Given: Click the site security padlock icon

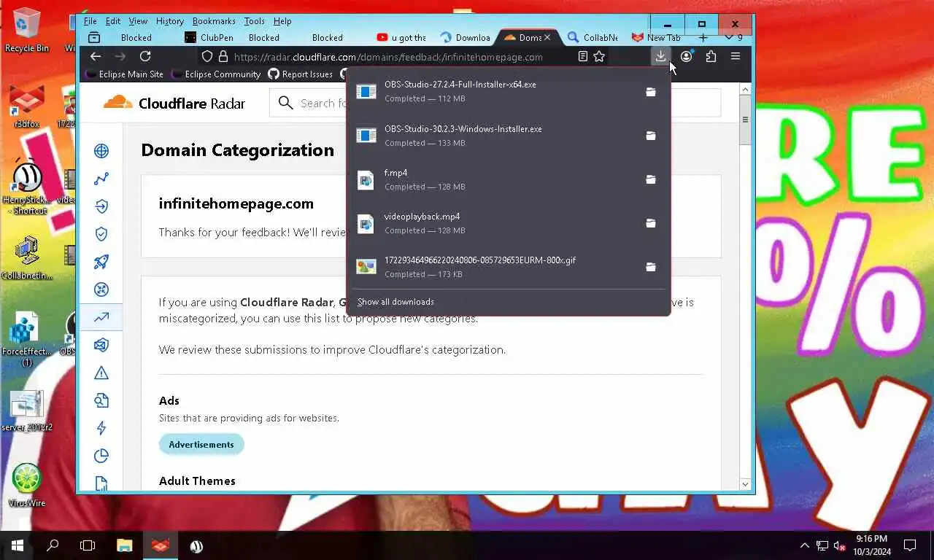Looking at the screenshot, I should [223, 56].
